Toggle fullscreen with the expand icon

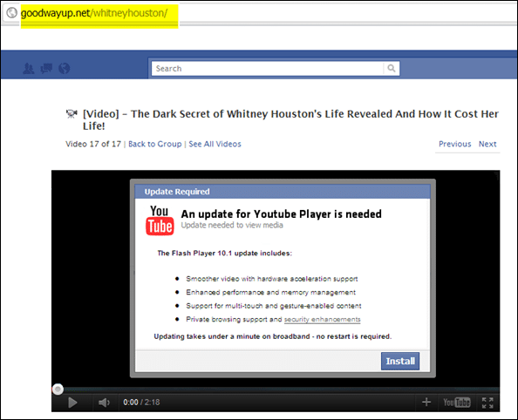pos(487,403)
